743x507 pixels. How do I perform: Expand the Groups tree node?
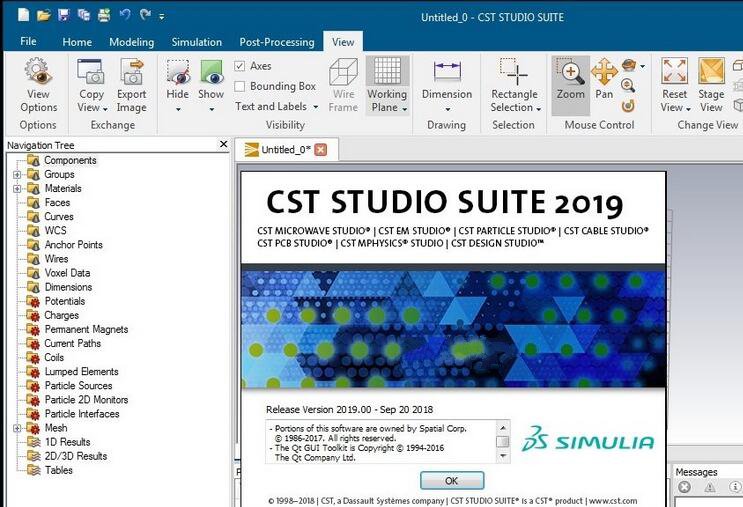17,174
